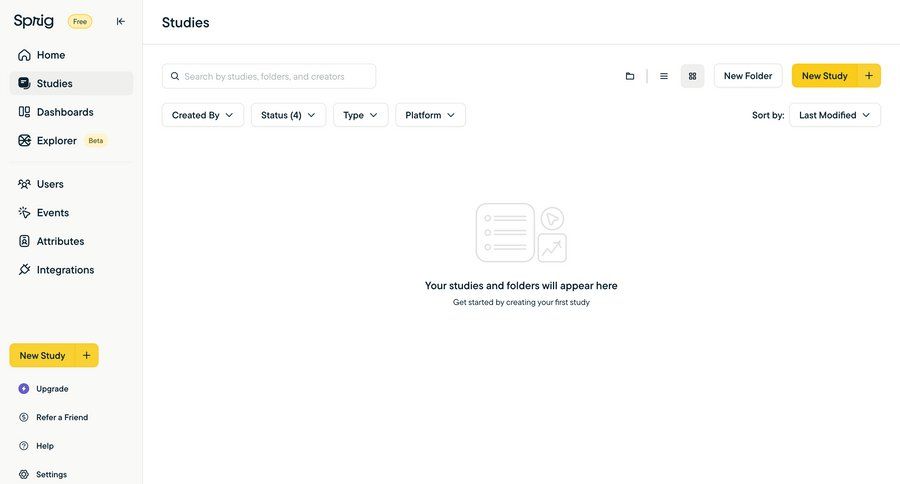
Task: Expand the Type filter
Action: coord(360,115)
